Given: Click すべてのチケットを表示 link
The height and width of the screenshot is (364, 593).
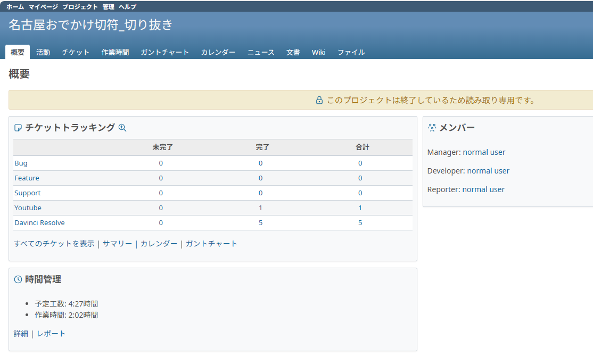Looking at the screenshot, I should coord(54,244).
